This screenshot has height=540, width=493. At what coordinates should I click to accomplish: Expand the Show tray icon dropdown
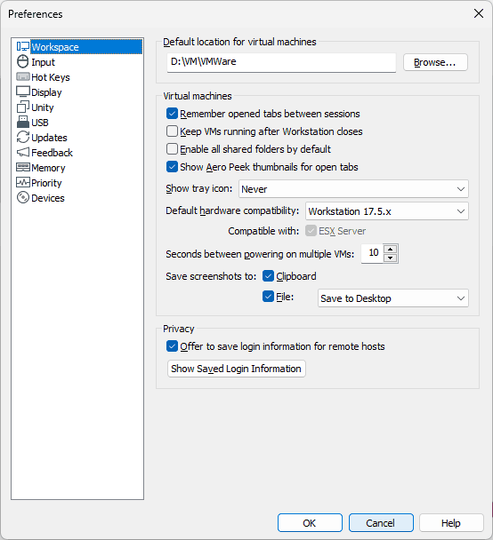coord(353,189)
